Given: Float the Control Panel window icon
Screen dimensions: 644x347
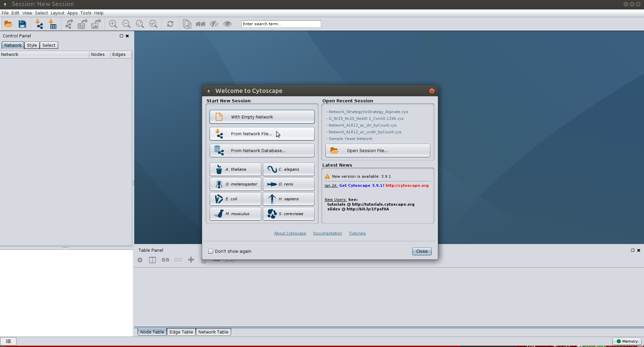Looking at the screenshot, I should 121,36.
